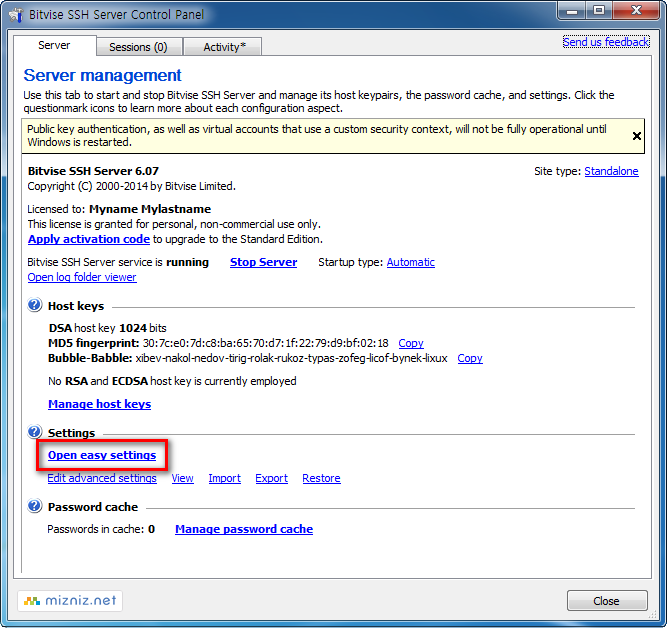Click the Close button
This screenshot has height=628, width=667.
click(607, 601)
